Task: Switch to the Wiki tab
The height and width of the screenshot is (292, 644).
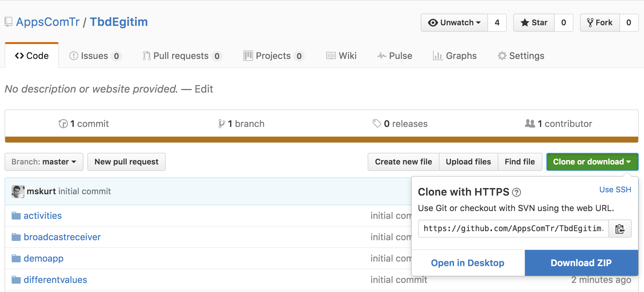Action: (341, 56)
